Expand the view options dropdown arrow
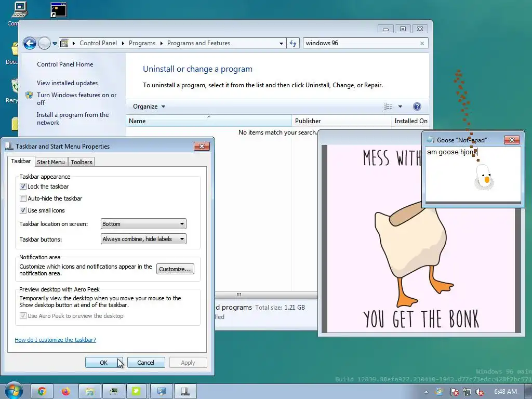Viewport: 532px width, 399px height. click(x=400, y=107)
